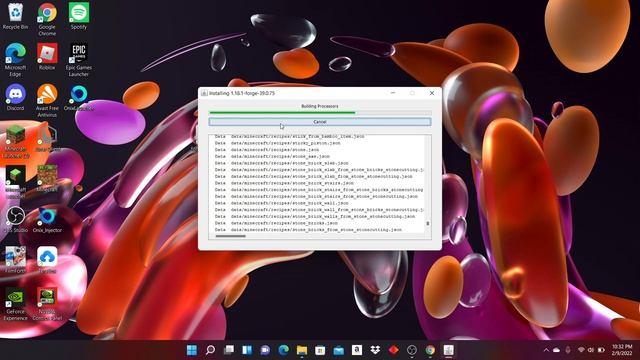
Task: Open taskbar Search magnifier
Action: 210,350
